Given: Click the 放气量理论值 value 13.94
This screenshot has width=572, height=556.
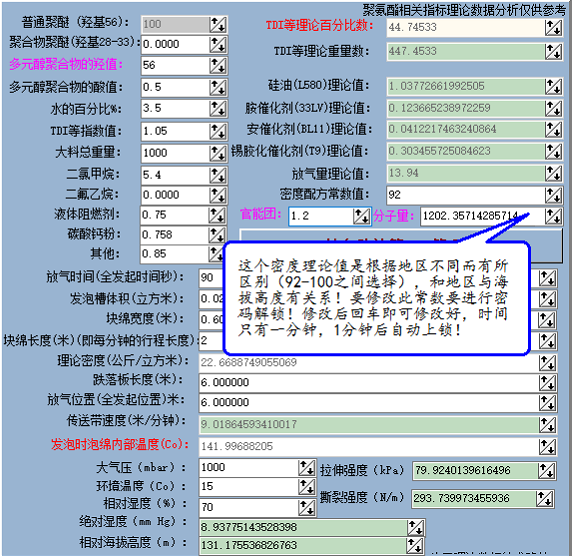Looking at the screenshot, I should pos(403,173).
